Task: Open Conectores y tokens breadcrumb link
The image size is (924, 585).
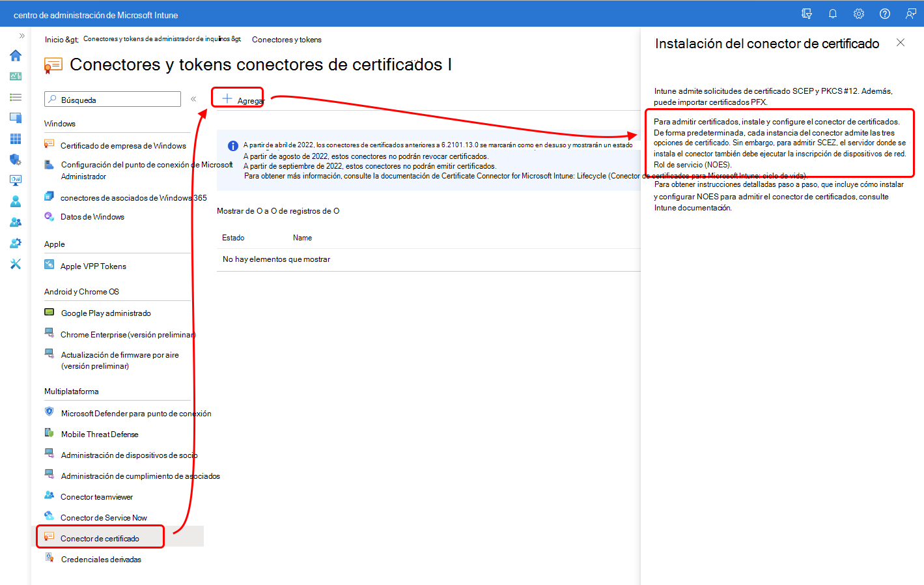Action: point(287,40)
